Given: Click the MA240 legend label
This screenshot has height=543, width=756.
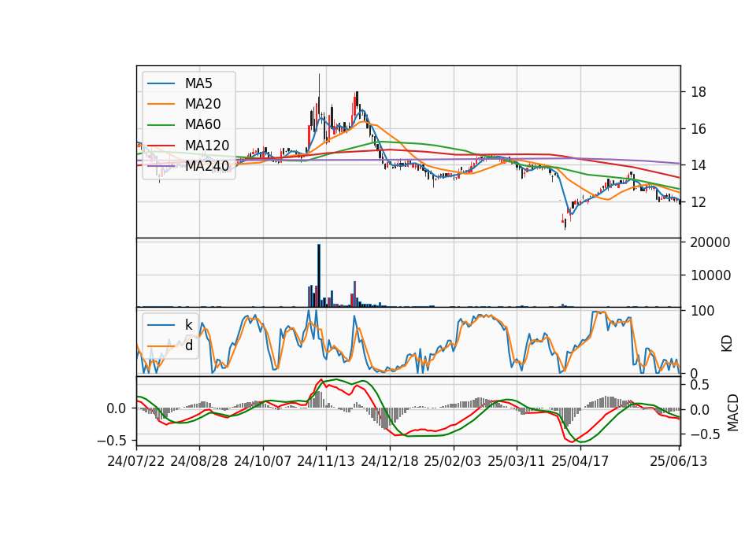Looking at the screenshot, I should pos(207,166).
